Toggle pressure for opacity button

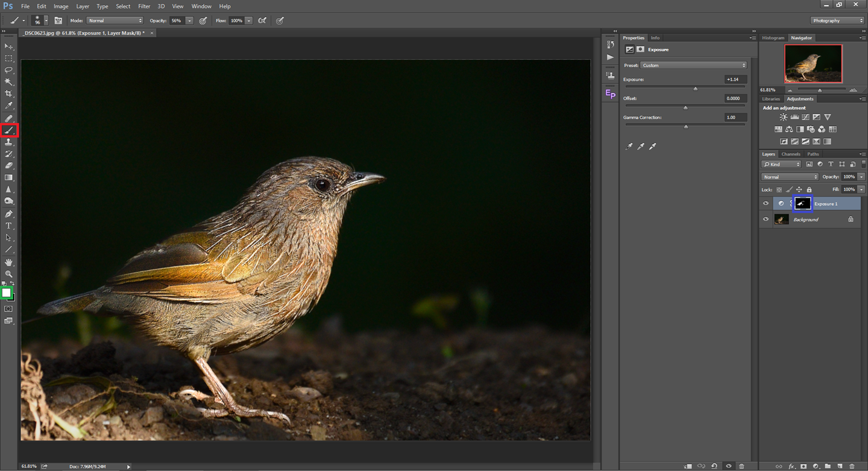(x=203, y=21)
